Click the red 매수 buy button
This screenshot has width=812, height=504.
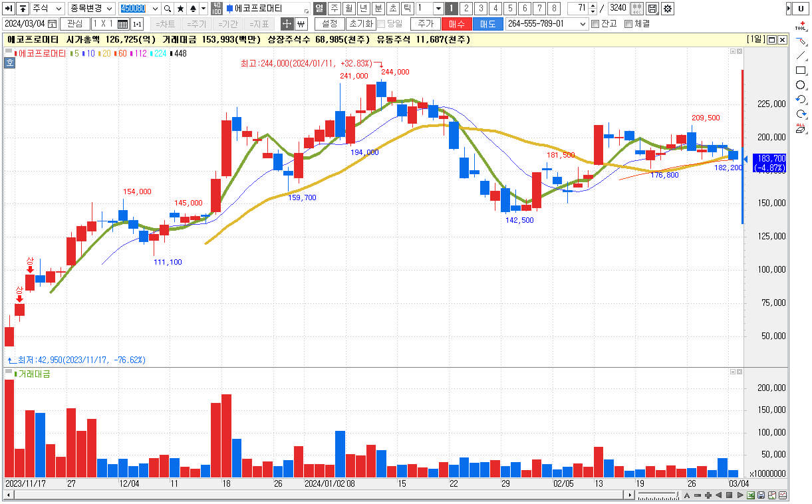[457, 24]
